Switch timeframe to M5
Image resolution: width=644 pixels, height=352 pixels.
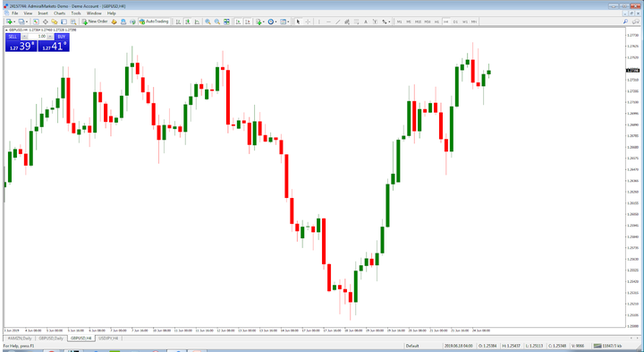point(409,21)
